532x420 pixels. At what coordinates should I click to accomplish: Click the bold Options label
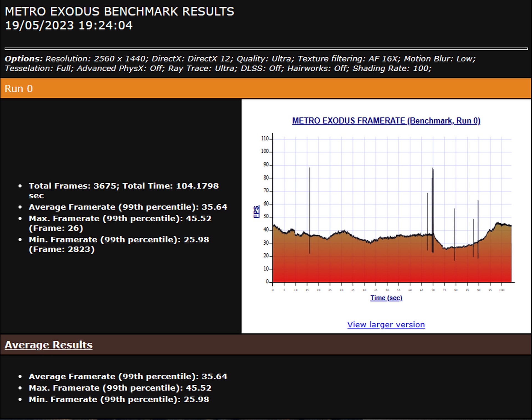click(x=24, y=59)
